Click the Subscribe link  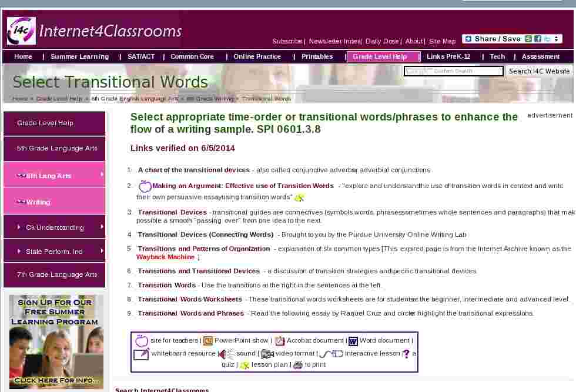point(287,41)
